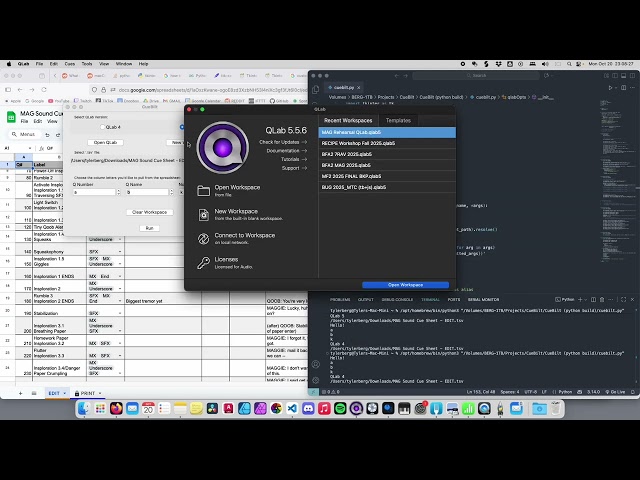
Task: Open the Manage gear icon in VS Code
Action: pyautogui.click(x=316, y=380)
